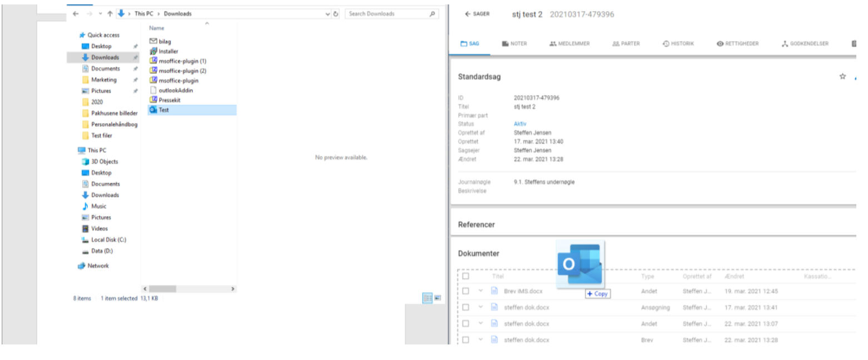Image resolution: width=868 pixels, height=360 pixels.
Task: Open the NOTER tab
Action: 514,43
